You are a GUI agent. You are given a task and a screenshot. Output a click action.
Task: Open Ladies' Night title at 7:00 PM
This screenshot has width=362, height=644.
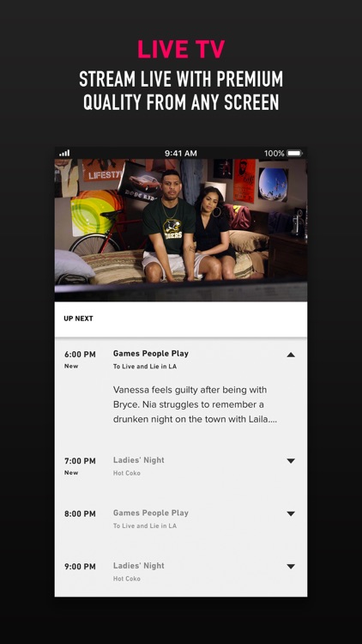click(x=139, y=460)
